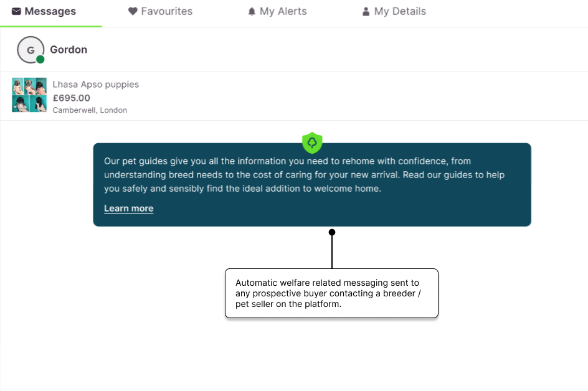Switch to the Messages tab
This screenshot has width=588, height=391.
tap(50, 11)
